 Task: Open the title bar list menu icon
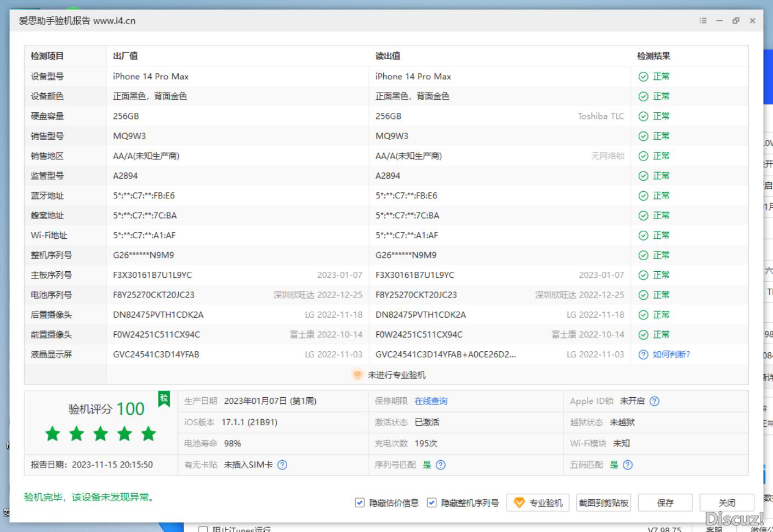click(x=703, y=21)
